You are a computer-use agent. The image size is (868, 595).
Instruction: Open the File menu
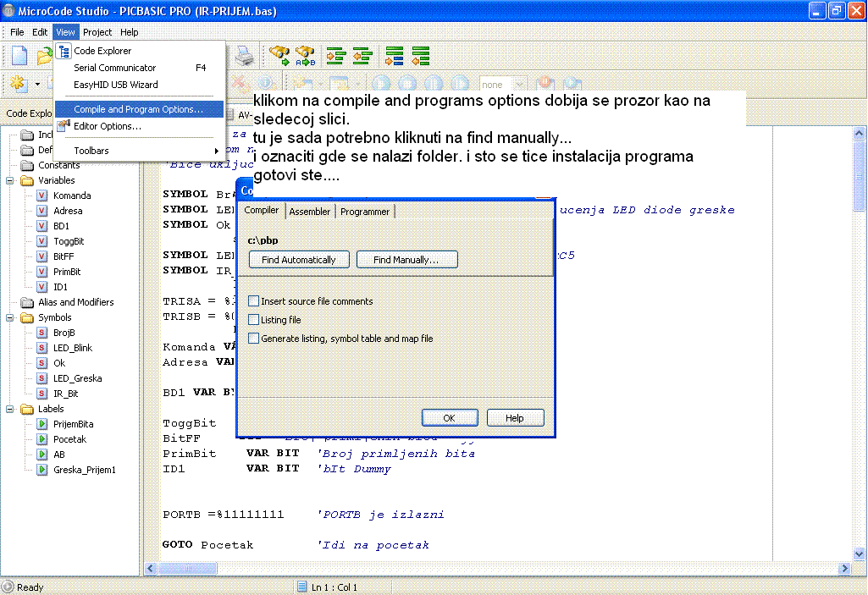[x=17, y=32]
